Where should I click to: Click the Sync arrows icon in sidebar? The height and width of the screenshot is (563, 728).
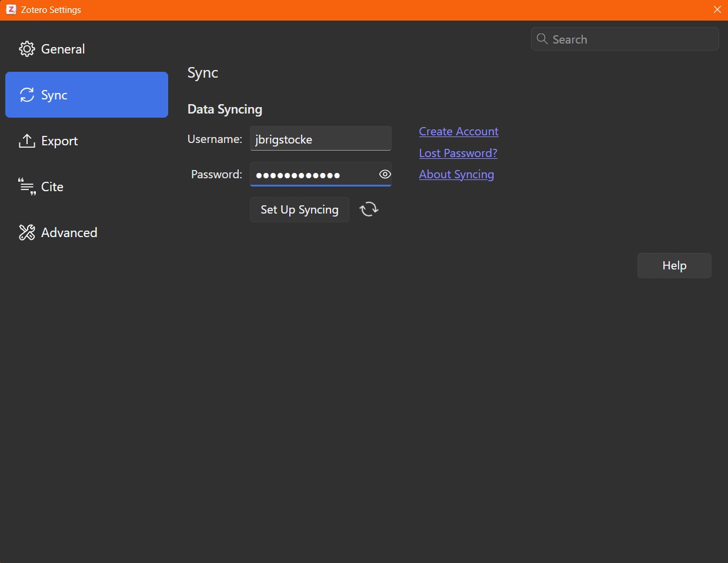pyautogui.click(x=27, y=95)
